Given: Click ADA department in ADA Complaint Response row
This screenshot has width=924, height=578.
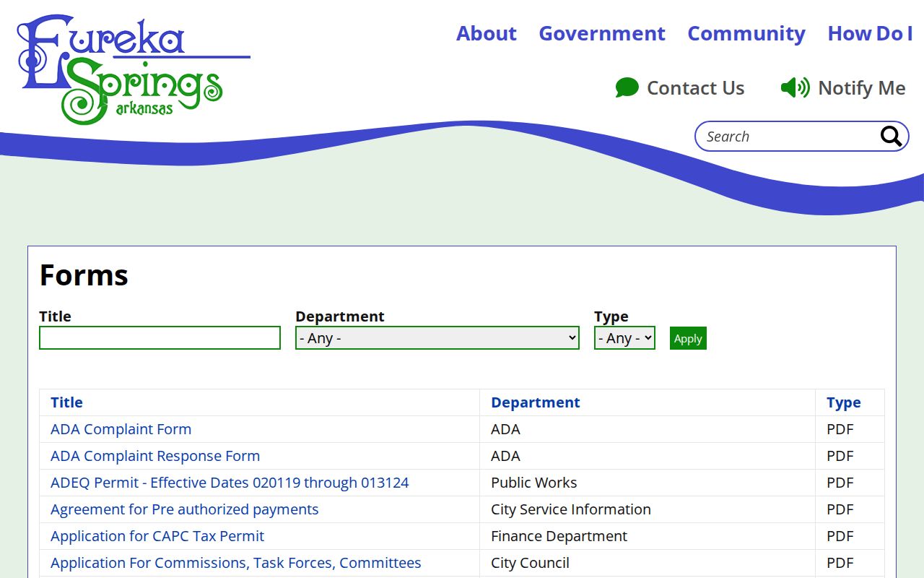Looking at the screenshot, I should click(505, 456).
